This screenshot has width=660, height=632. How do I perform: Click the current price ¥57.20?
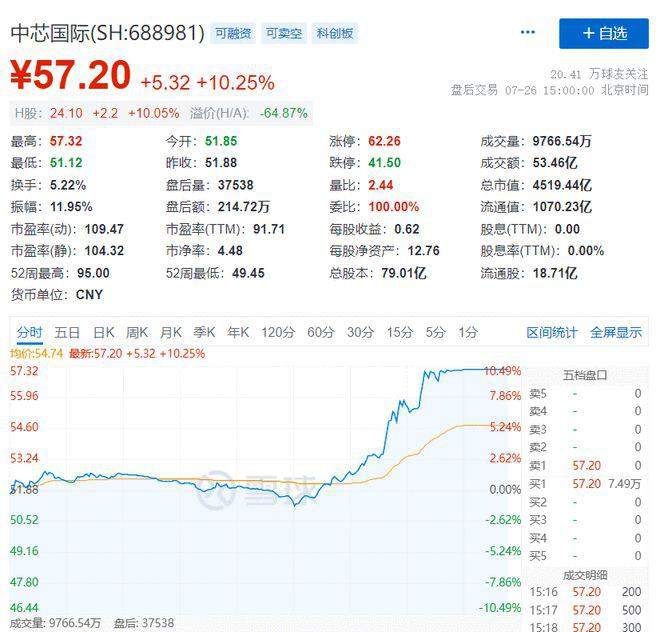click(x=70, y=75)
